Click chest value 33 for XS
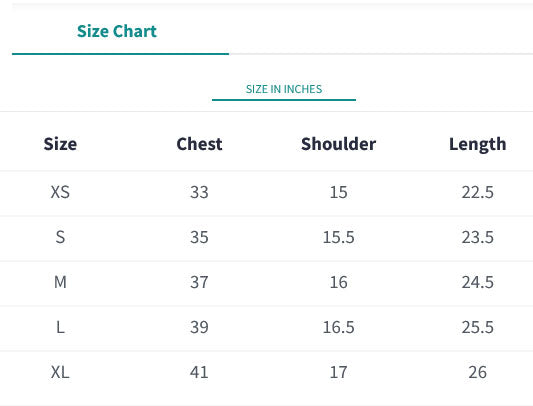This screenshot has width=533, height=406. pos(199,192)
